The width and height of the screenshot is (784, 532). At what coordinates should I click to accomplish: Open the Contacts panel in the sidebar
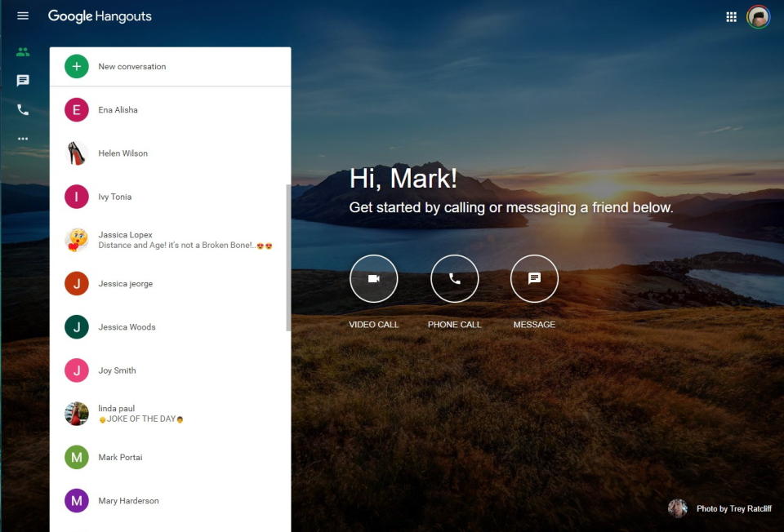tap(22, 51)
